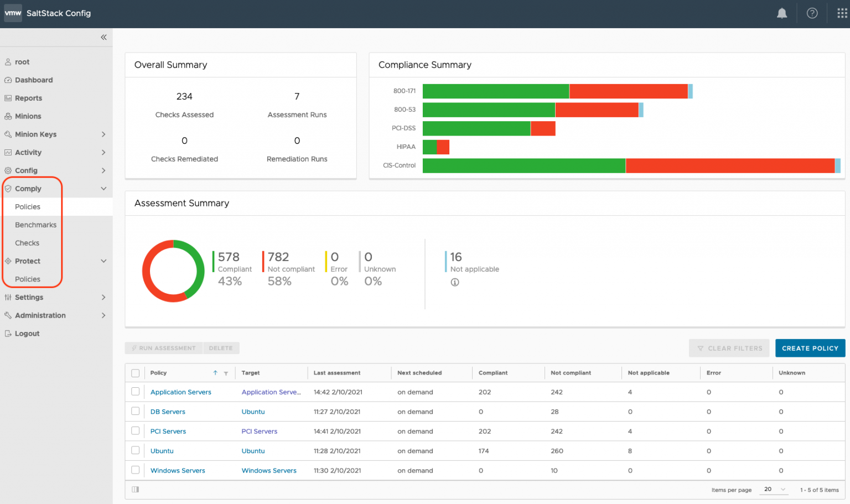850x504 pixels.
Task: Select Checks under Comply
Action: pyautogui.click(x=27, y=243)
